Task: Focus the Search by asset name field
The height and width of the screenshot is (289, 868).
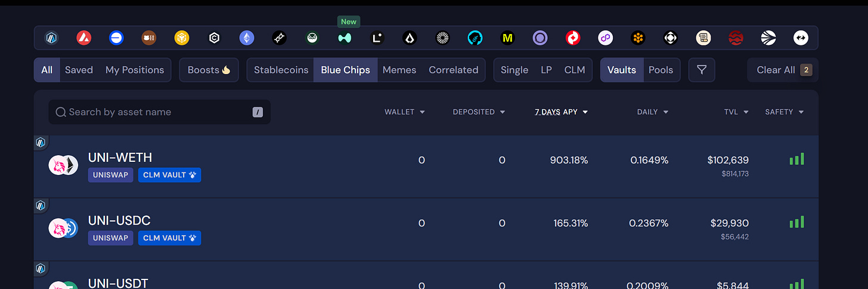Action: pos(160,112)
